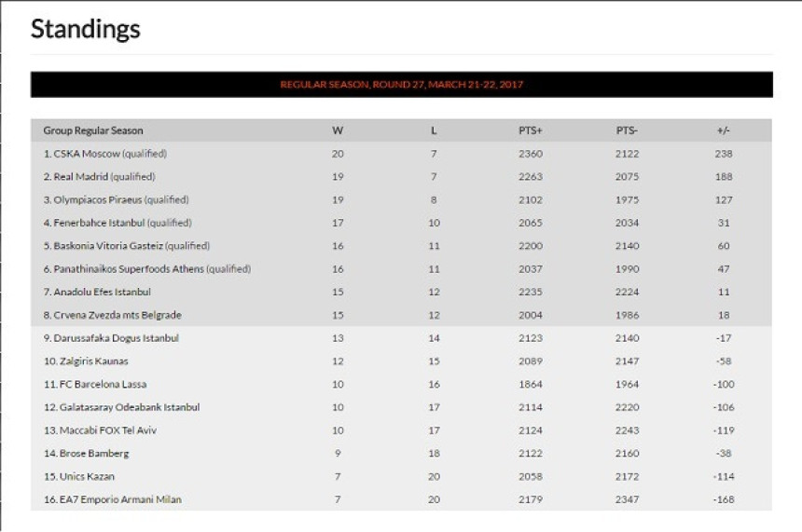Open Crvena Zvezda mts Belgrade entry
802x532 pixels.
tap(118, 315)
